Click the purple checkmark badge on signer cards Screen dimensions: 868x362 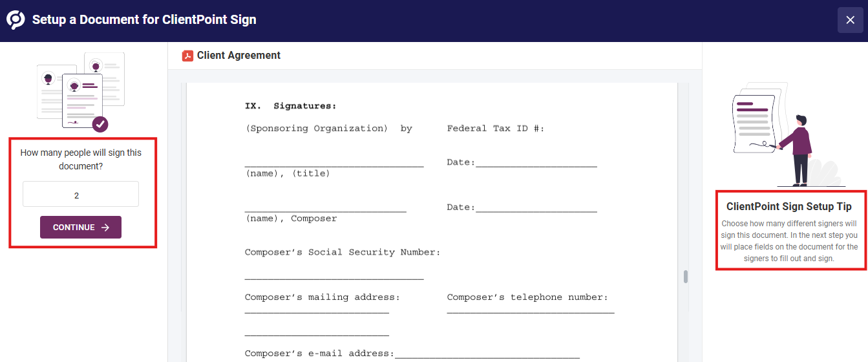click(100, 124)
